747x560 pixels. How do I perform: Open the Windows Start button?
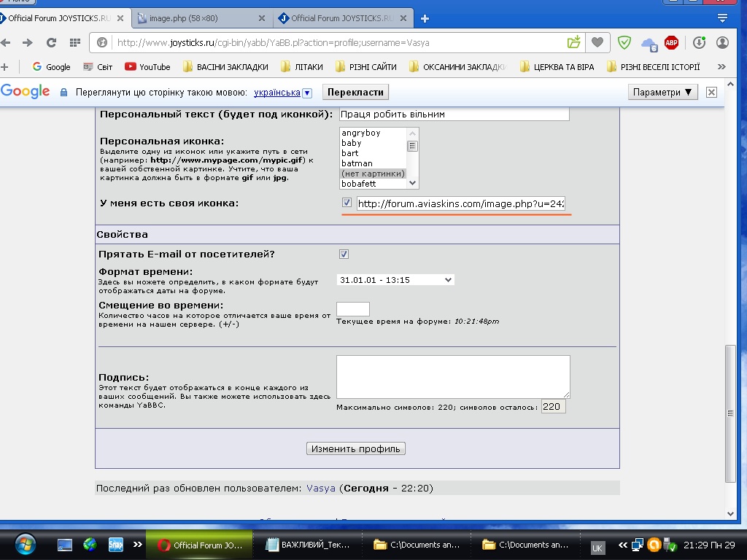click(25, 545)
